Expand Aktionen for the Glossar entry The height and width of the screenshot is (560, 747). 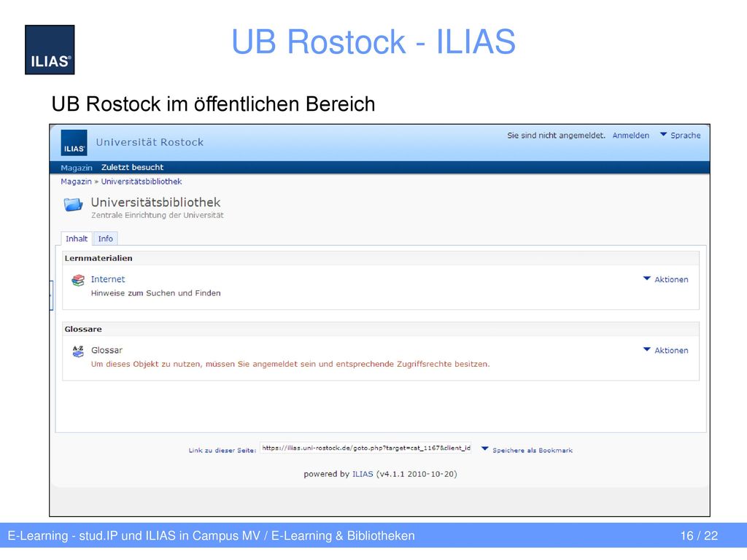click(665, 351)
